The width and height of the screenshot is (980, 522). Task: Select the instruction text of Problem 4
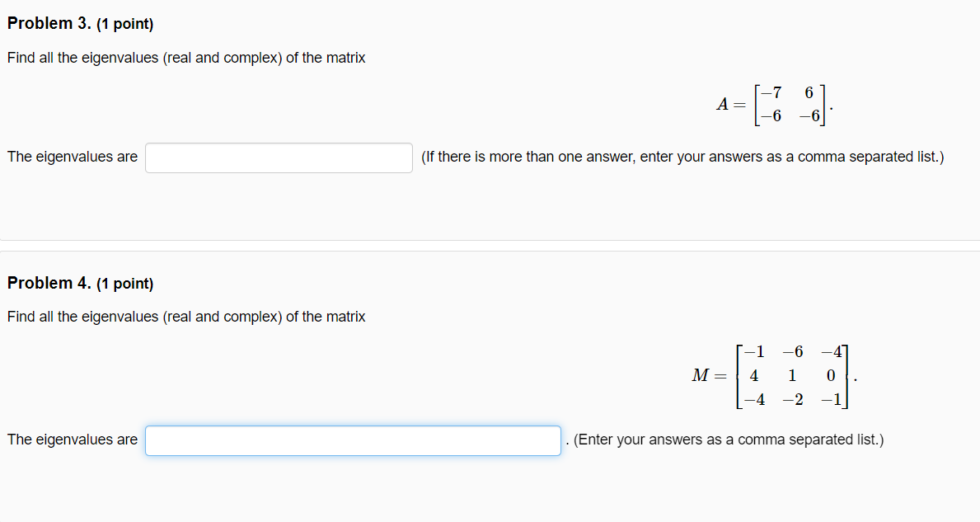click(185, 317)
